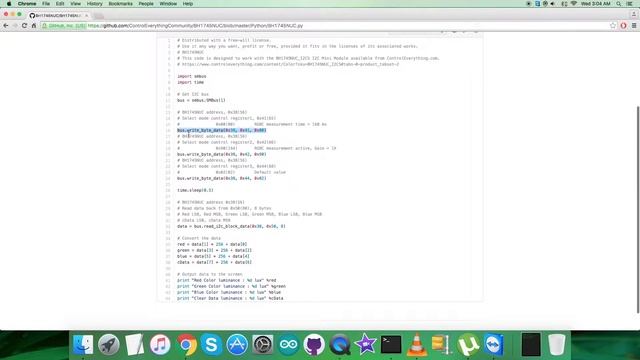This screenshot has width=640, height=360.
Task: Open the Chrome hamburger menu
Action: click(x=634, y=25)
